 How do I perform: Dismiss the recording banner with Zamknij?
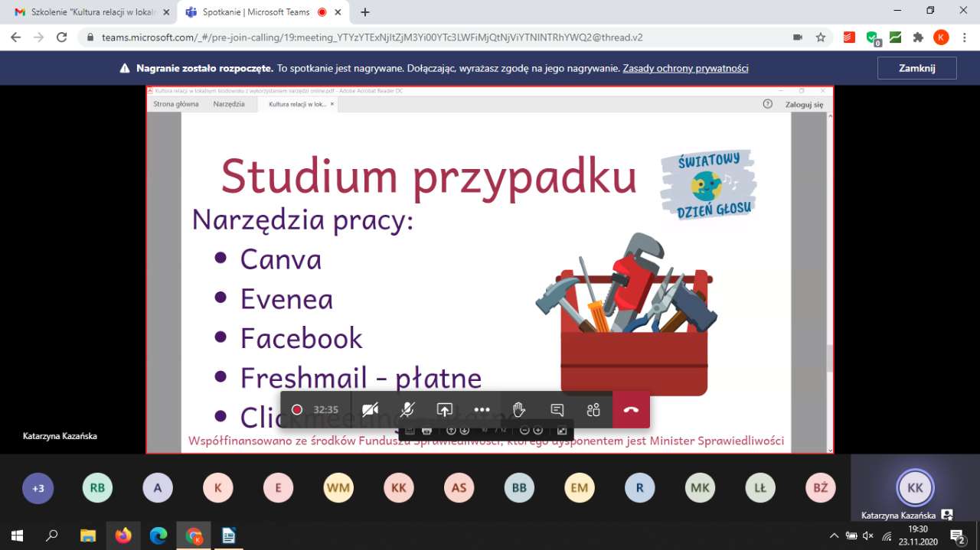tap(916, 68)
